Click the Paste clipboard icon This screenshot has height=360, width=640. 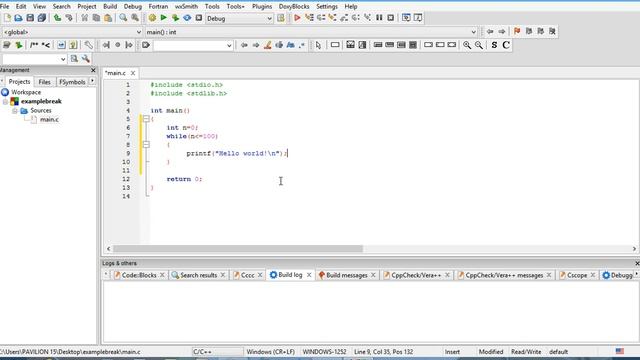tap(108, 18)
